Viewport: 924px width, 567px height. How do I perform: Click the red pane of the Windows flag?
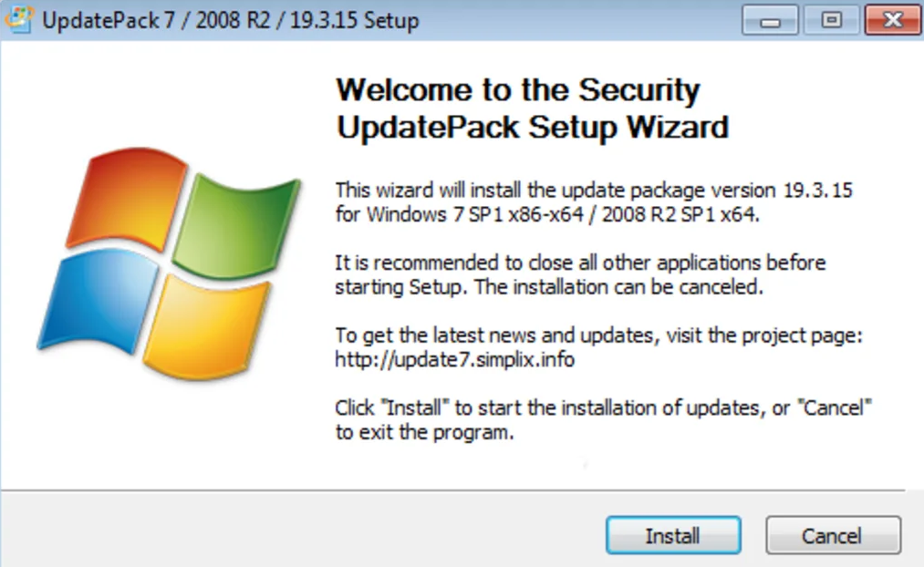(127, 197)
